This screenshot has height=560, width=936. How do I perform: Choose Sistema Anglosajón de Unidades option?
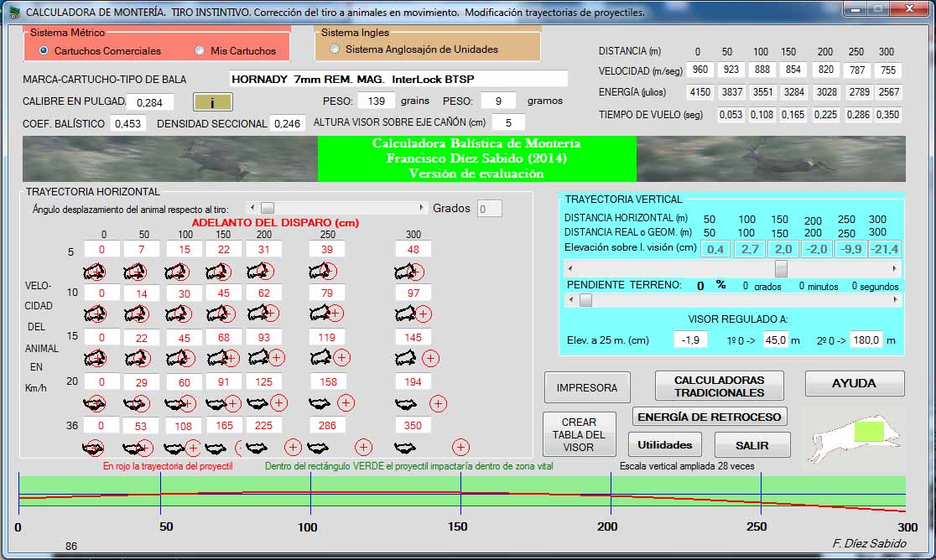(335, 49)
